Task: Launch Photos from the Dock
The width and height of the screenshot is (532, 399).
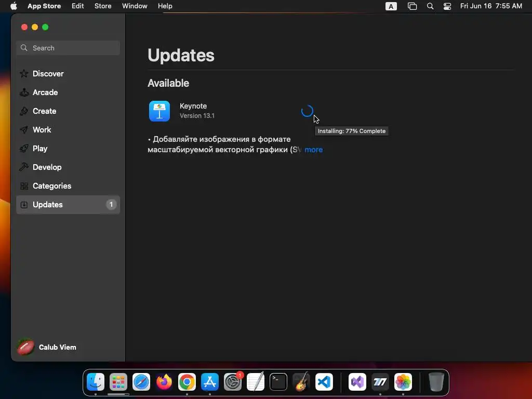Action: point(403,382)
